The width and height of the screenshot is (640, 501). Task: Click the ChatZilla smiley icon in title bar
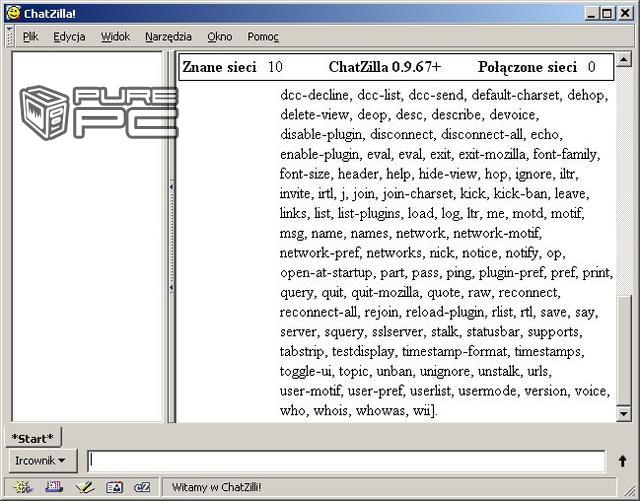pos(12,10)
